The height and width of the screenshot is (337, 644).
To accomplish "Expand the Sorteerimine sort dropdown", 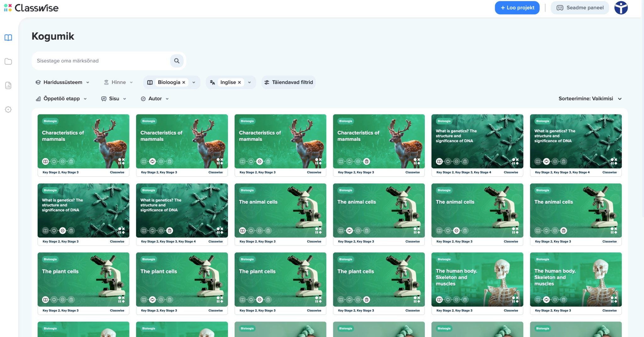I will click(x=590, y=99).
